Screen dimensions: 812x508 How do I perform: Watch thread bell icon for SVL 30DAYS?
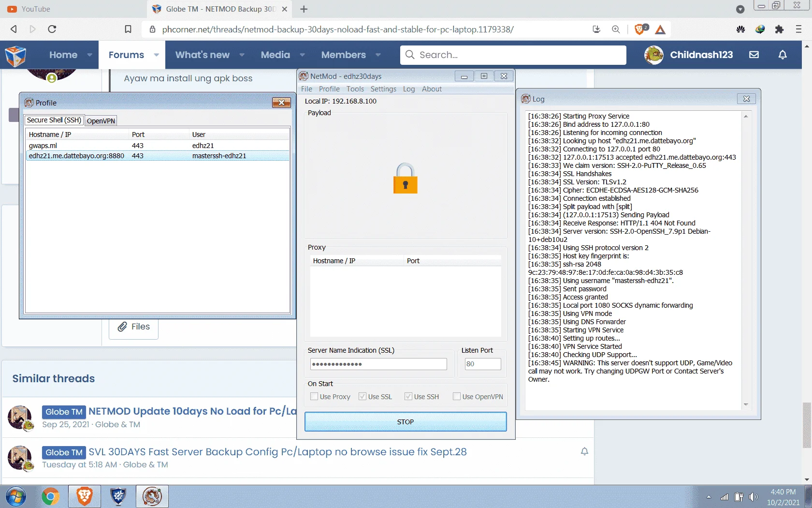click(x=584, y=451)
